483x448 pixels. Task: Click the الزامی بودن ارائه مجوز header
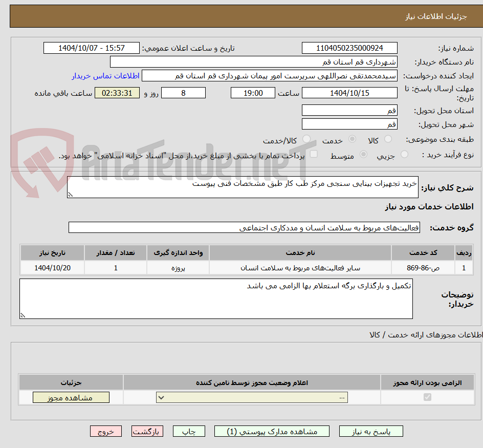[x=427, y=382]
